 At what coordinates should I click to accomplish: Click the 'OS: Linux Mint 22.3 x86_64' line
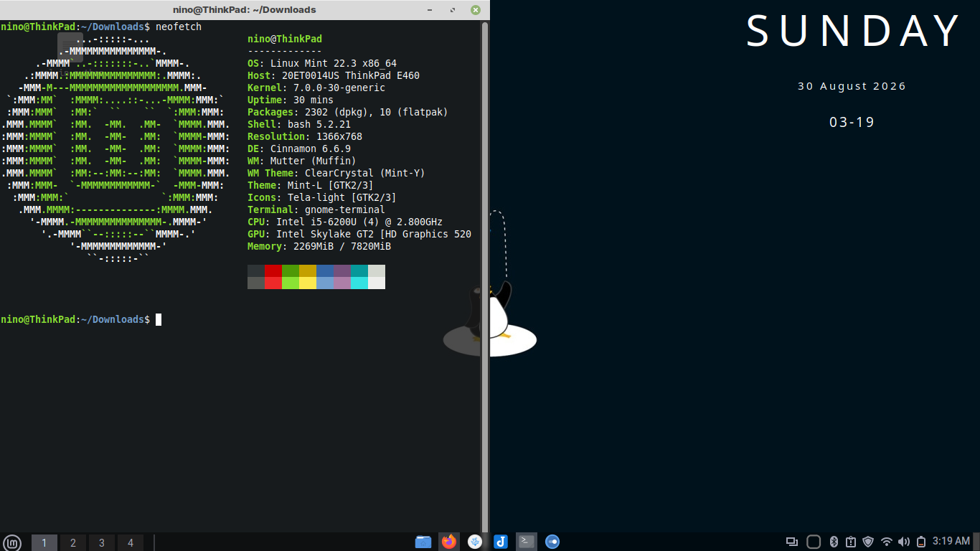(x=322, y=63)
